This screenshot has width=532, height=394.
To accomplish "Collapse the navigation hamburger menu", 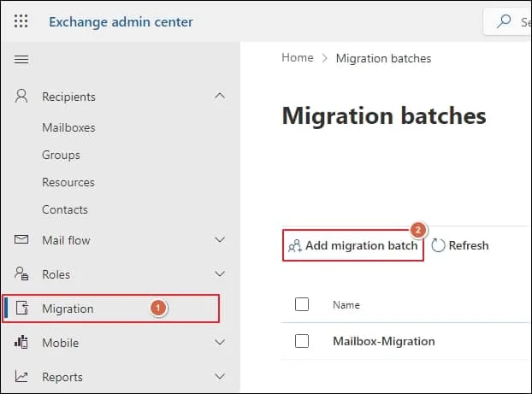I will [x=21, y=59].
